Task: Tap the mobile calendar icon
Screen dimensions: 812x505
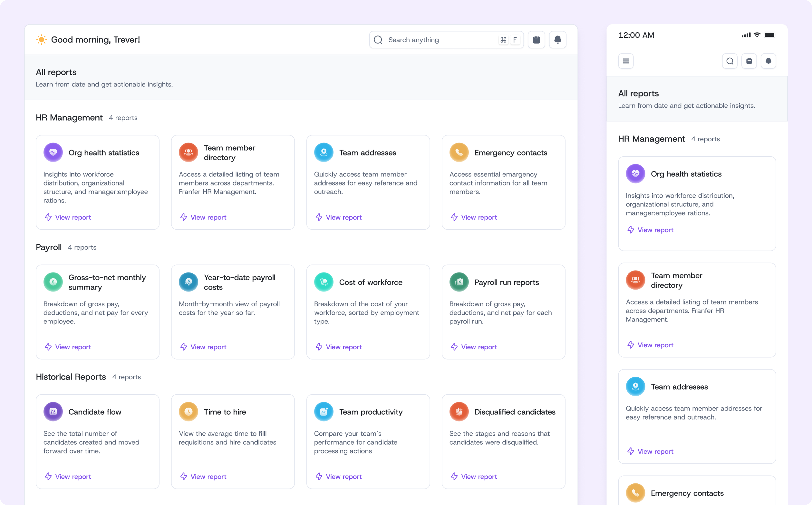Action: point(749,61)
